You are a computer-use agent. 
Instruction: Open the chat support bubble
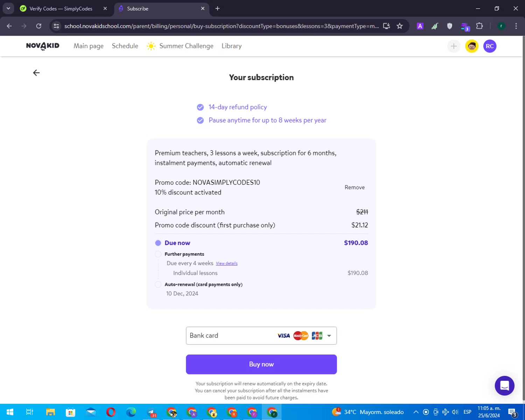(x=504, y=386)
